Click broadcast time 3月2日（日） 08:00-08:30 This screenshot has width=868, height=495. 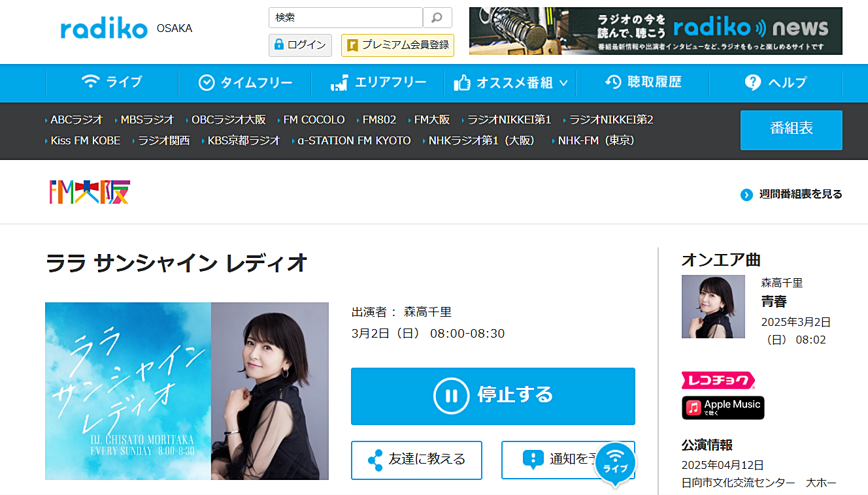click(x=428, y=334)
